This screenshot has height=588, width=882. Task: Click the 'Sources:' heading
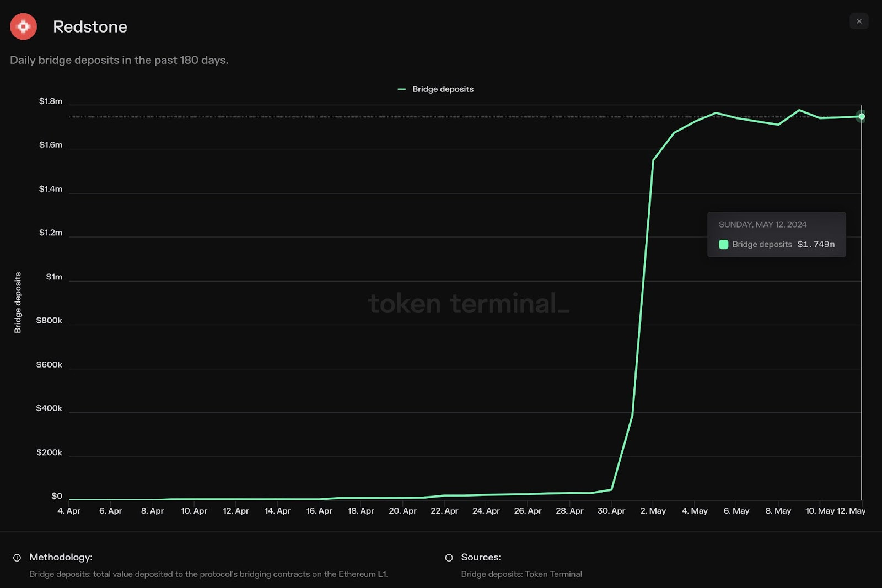pos(481,557)
